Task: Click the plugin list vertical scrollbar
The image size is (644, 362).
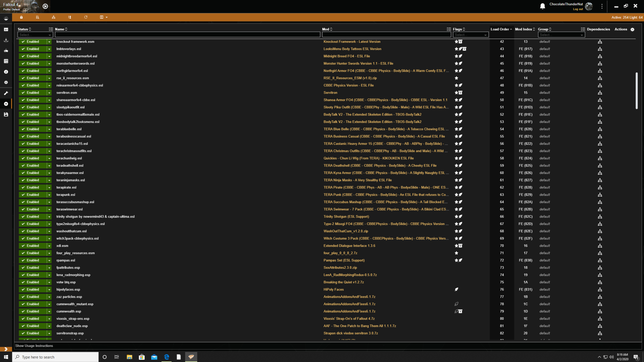Action: point(636,90)
